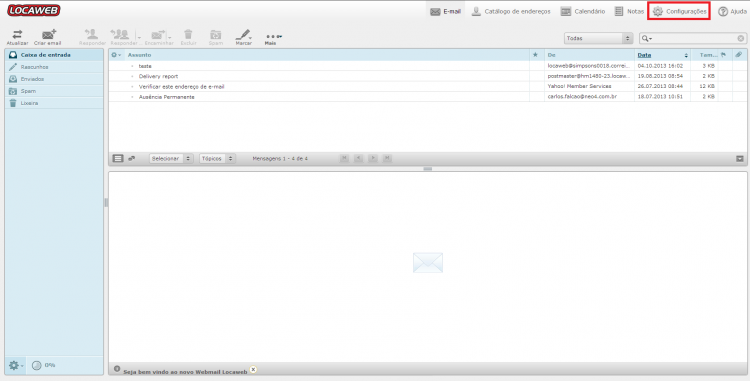Click the 0% quota usage indicator
Screen dimensions: 750x381
[44, 366]
